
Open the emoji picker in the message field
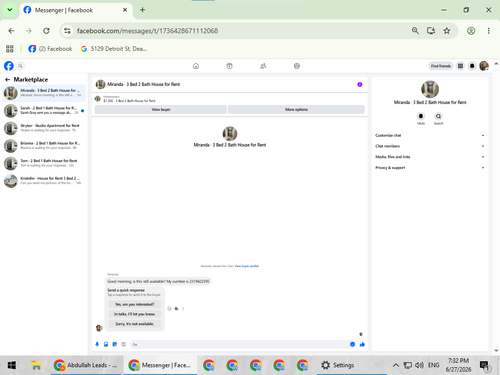pyautogui.click(x=352, y=344)
